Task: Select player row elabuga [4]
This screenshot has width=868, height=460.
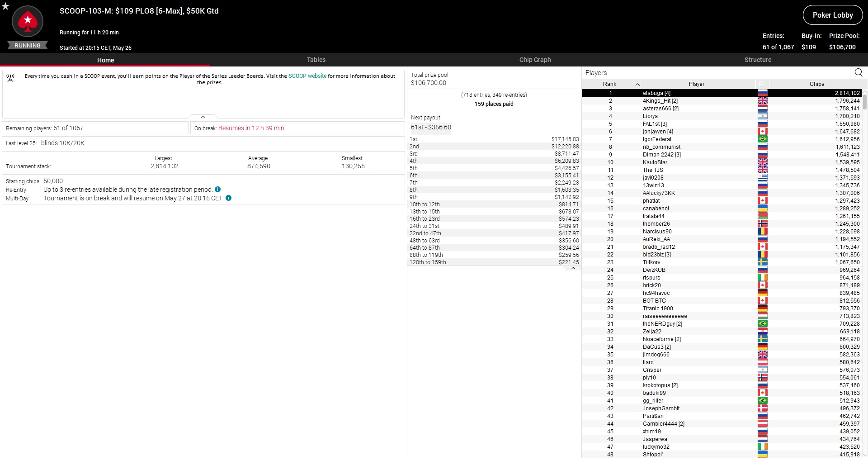Action: (722, 93)
